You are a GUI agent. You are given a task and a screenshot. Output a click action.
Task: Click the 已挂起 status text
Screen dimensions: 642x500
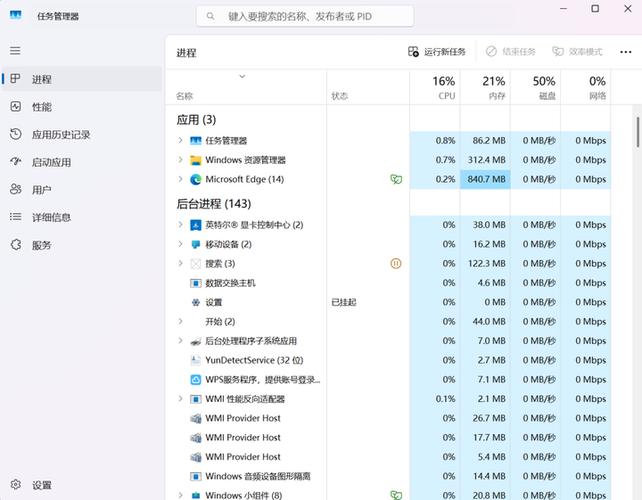click(344, 302)
